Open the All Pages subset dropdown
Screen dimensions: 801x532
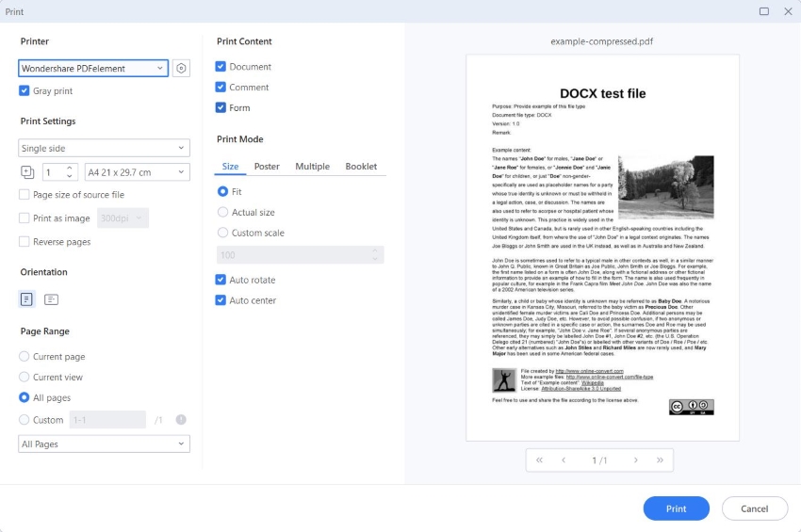tap(104, 443)
